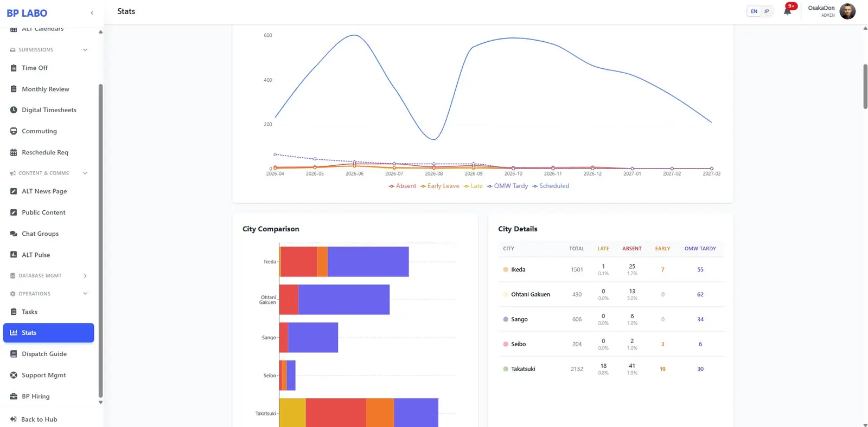The height and width of the screenshot is (427, 868).
Task: Click the ALT Pulse chart icon
Action: (14, 255)
